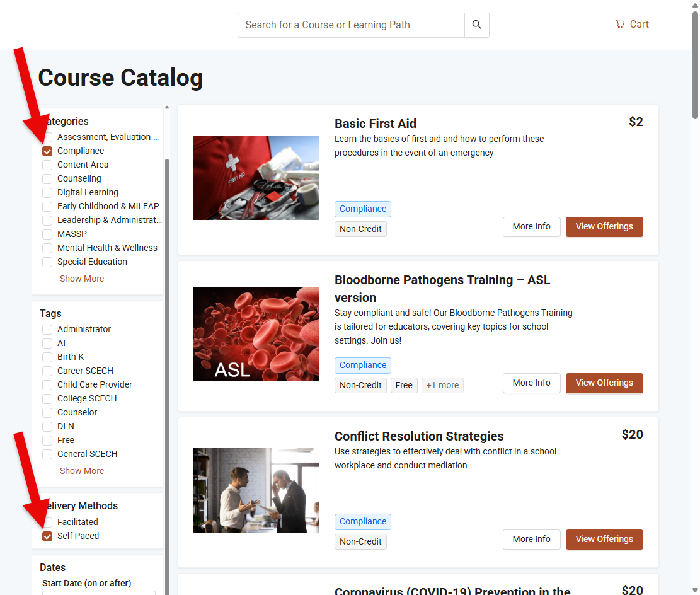The width and height of the screenshot is (700, 595).
Task: Select Early Childhood & MiLEAP category
Action: point(47,206)
